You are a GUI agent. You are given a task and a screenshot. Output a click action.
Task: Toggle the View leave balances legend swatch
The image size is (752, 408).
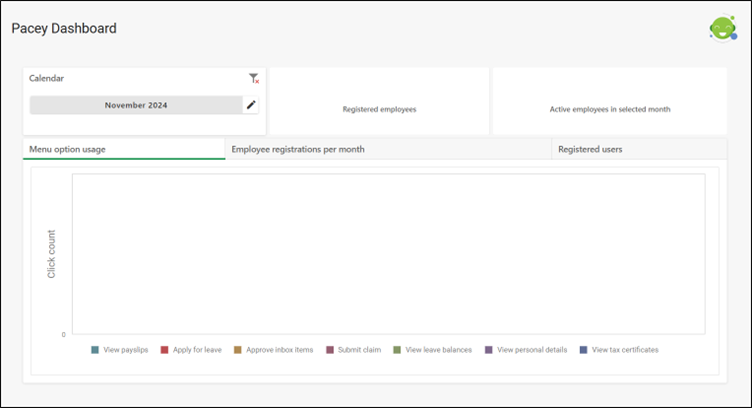coord(397,350)
